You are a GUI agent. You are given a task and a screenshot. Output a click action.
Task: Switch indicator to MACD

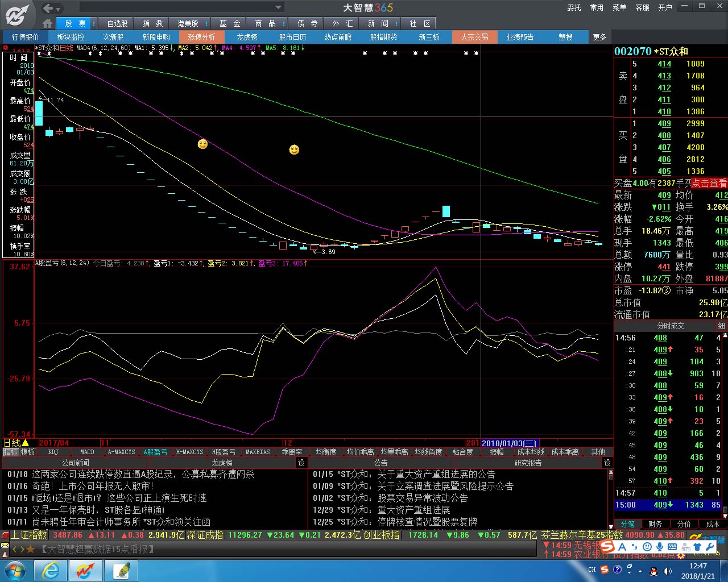[87, 452]
